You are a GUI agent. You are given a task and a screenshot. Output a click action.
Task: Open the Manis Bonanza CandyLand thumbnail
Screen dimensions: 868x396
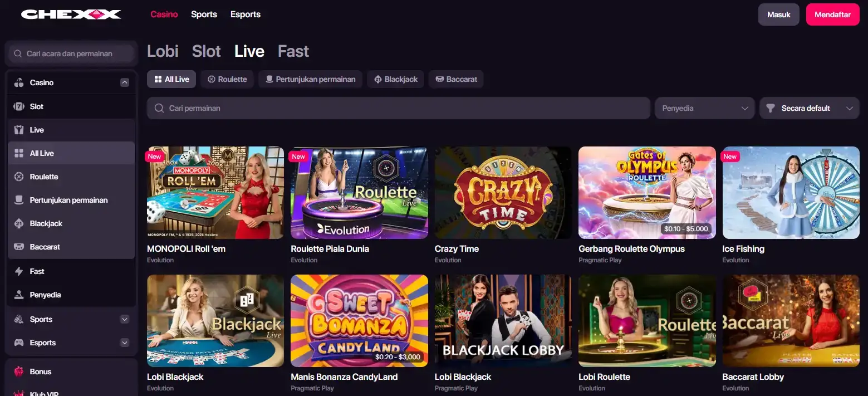click(x=359, y=321)
